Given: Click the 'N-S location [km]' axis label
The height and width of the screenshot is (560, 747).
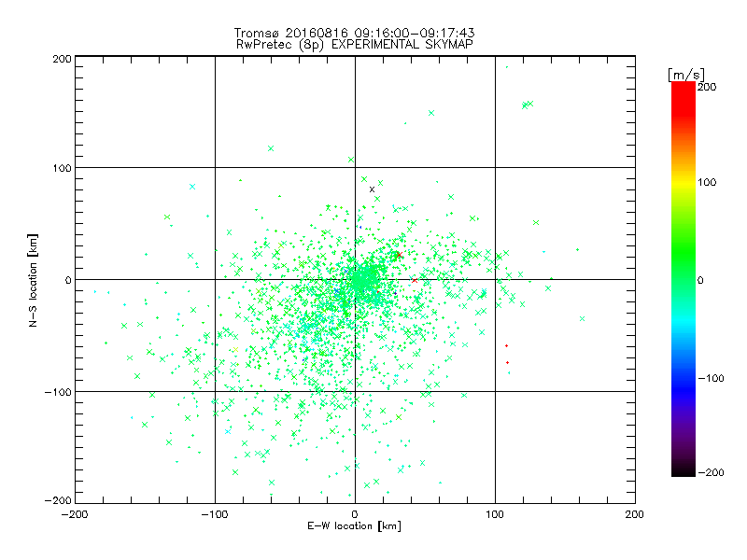Looking at the screenshot, I should pos(33,280).
